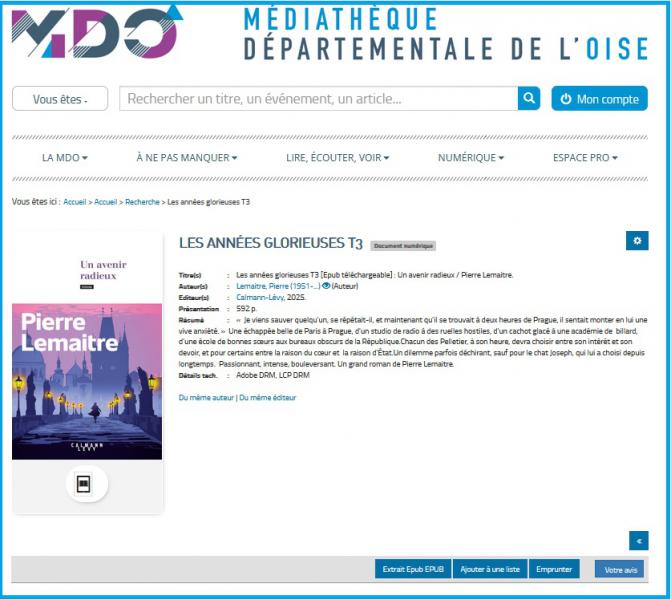Open the NUMÉRIQUE menu
Viewport: 671px width, 600px height.
(x=470, y=158)
